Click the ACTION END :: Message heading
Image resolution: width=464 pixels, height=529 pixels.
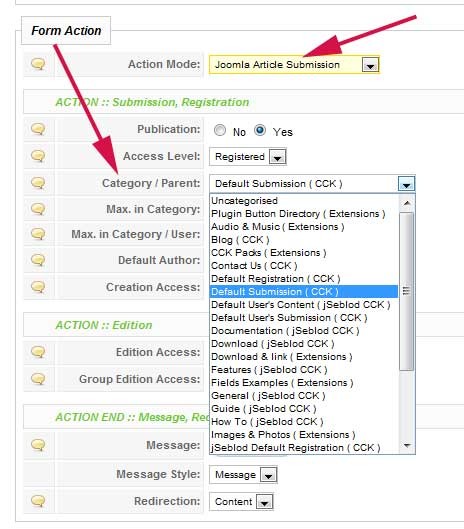[132, 417]
